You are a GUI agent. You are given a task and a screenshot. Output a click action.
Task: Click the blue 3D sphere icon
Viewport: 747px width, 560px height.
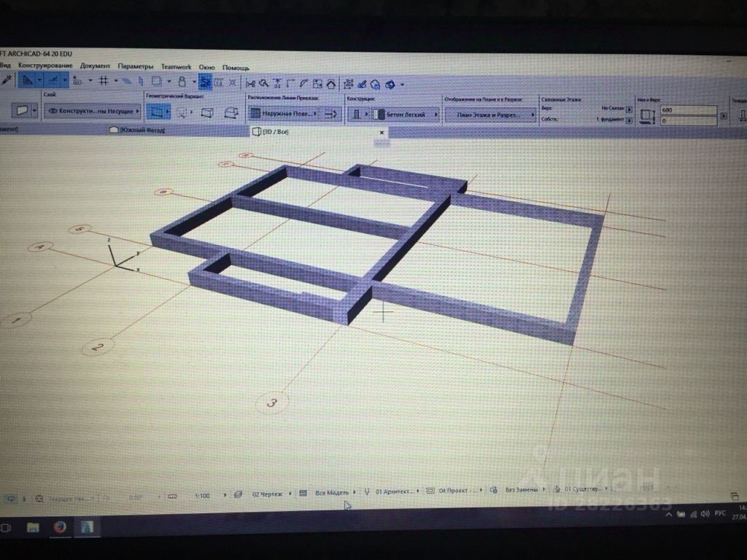click(x=390, y=85)
